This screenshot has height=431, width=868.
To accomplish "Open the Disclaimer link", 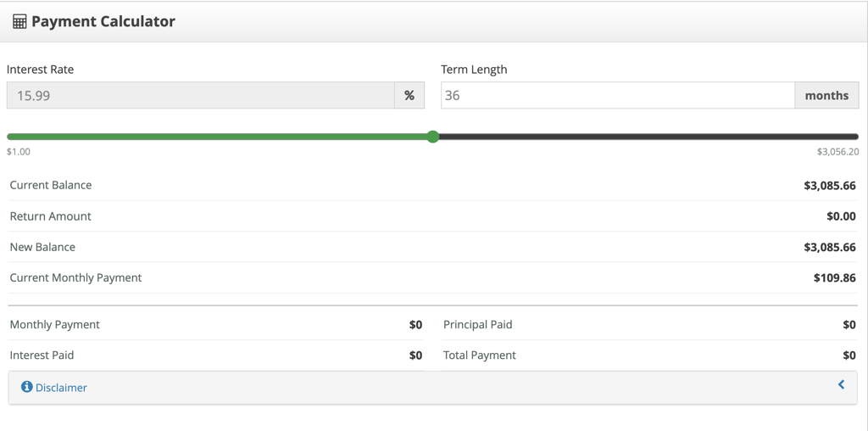I will pyautogui.click(x=61, y=388).
